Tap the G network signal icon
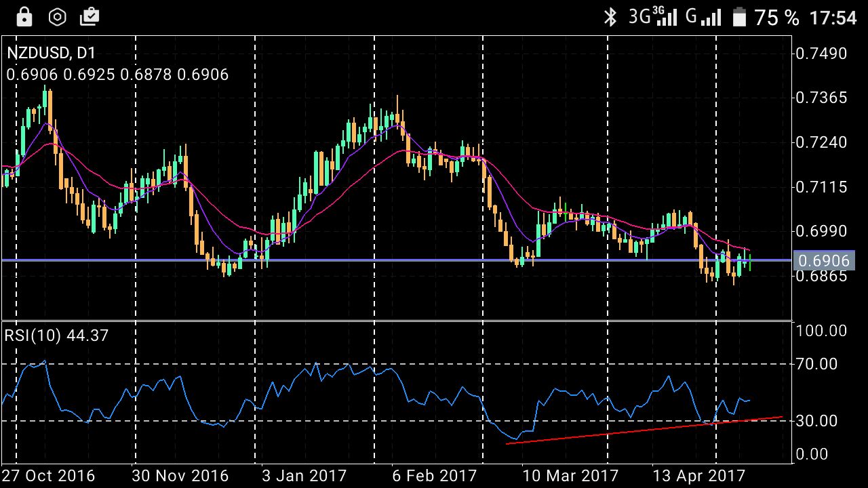This screenshot has height=488, width=868. (x=703, y=16)
